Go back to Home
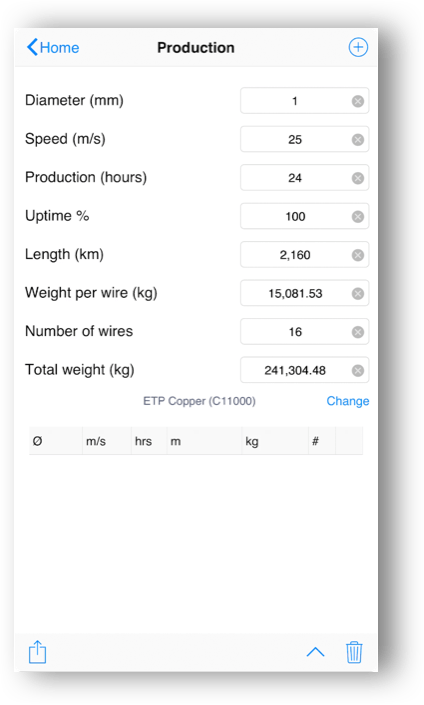 53,47
